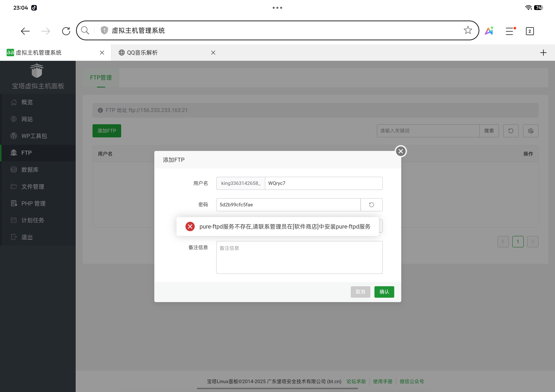Open the table column settings gear
Image resolution: width=555 pixels, height=392 pixels.
click(x=530, y=131)
